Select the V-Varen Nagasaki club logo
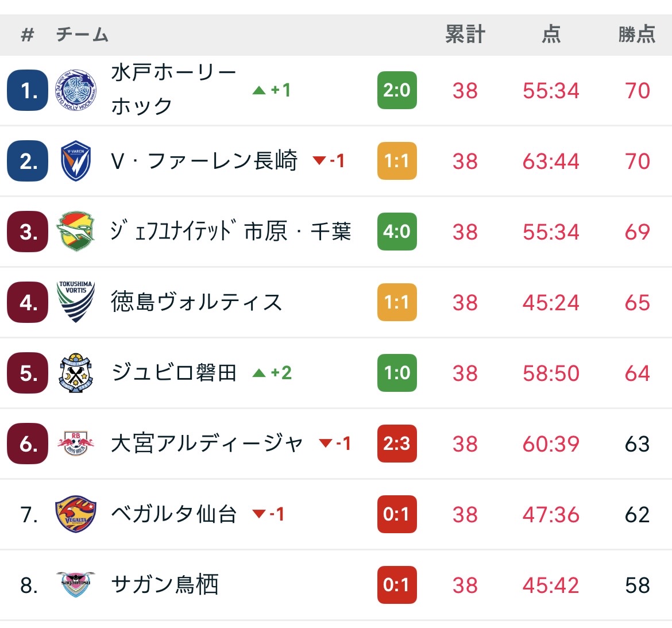This screenshot has width=672, height=628. 76,161
